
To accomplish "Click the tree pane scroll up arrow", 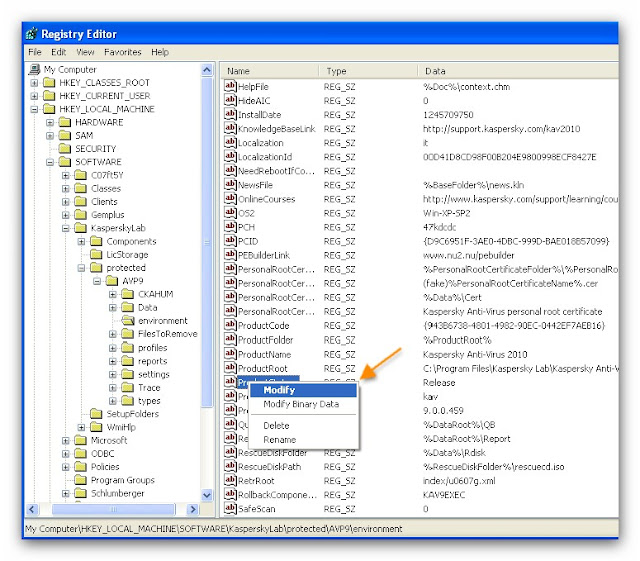I will point(207,70).
